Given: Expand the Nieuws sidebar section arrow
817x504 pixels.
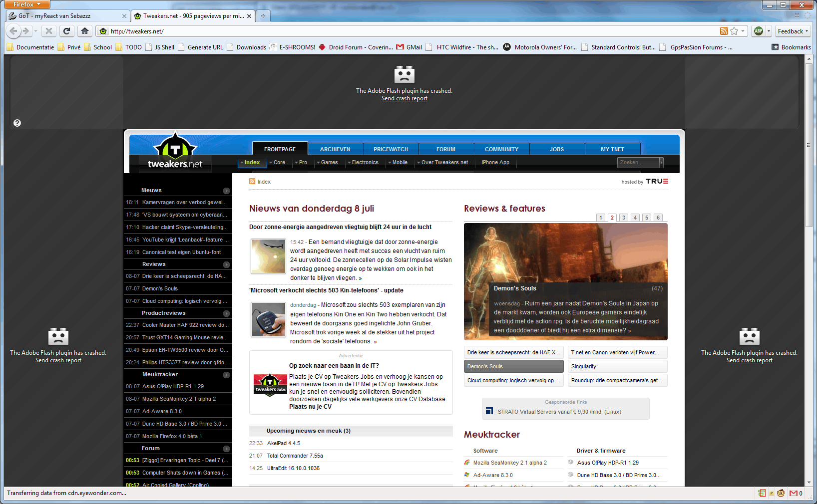Looking at the screenshot, I should tap(226, 191).
